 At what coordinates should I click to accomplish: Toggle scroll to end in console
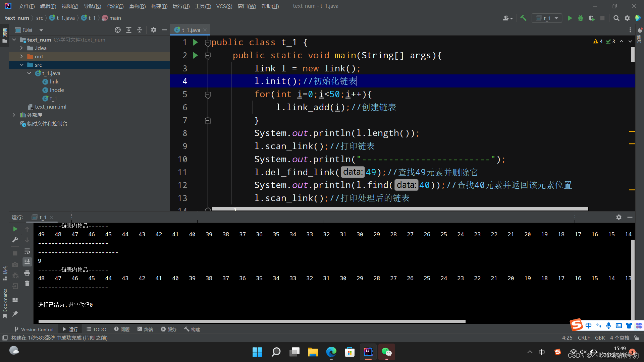tap(27, 261)
